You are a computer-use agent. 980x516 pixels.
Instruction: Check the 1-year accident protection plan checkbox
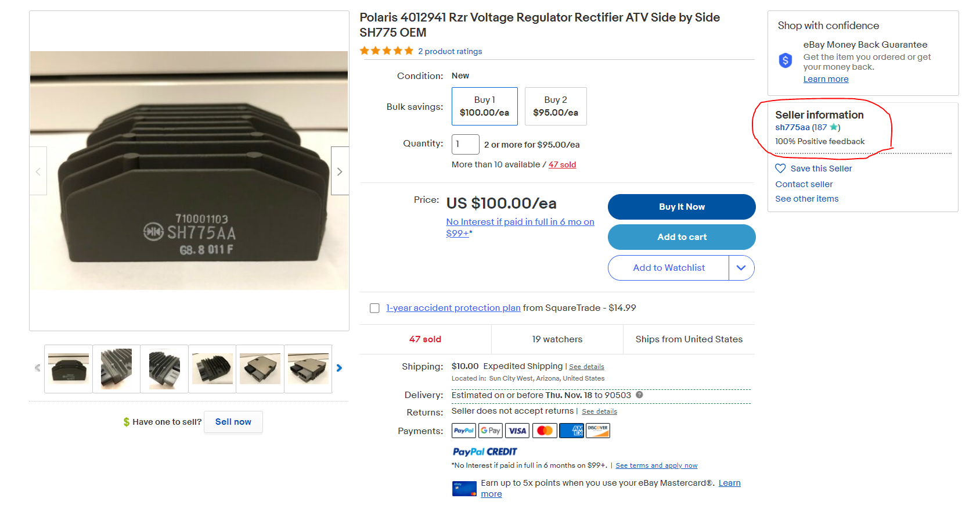[375, 308]
